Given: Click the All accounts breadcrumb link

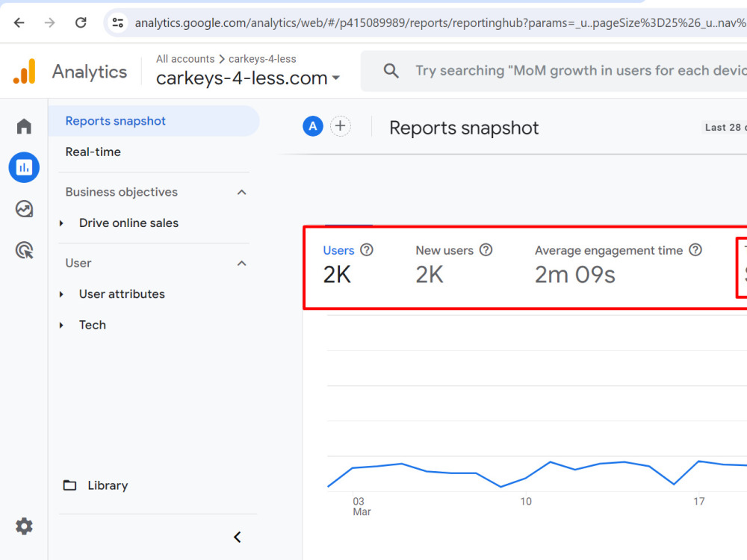Looking at the screenshot, I should pos(185,58).
